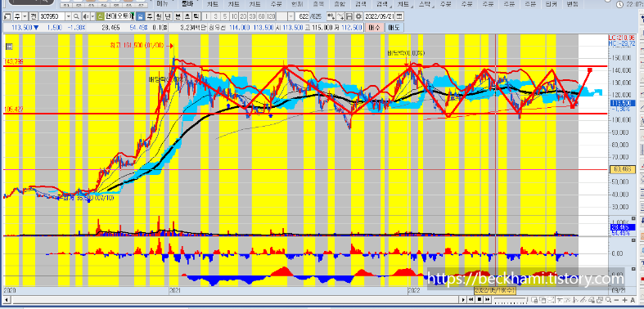
Task: Adjust the playback speed slider
Action: pyautogui.click(x=511, y=299)
